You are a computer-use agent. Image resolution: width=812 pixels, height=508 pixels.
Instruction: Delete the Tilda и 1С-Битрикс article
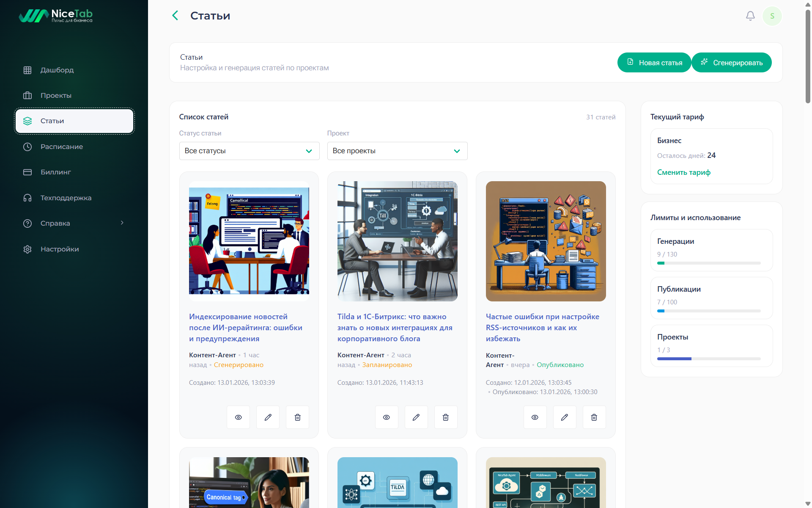[x=446, y=417]
